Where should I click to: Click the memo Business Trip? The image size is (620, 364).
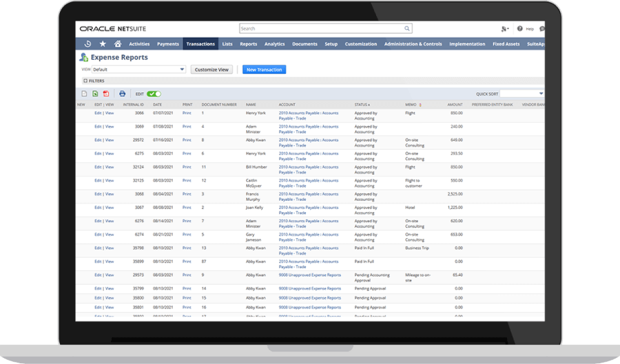click(417, 248)
